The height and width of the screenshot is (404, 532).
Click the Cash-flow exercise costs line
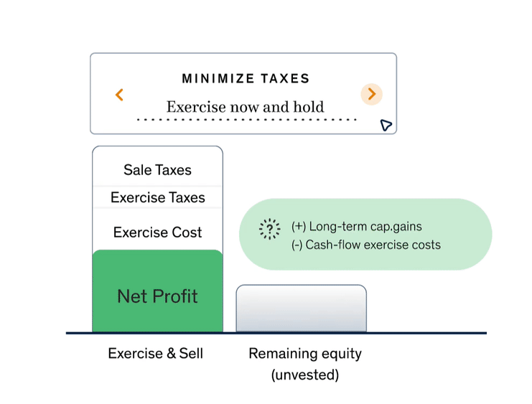[365, 245]
